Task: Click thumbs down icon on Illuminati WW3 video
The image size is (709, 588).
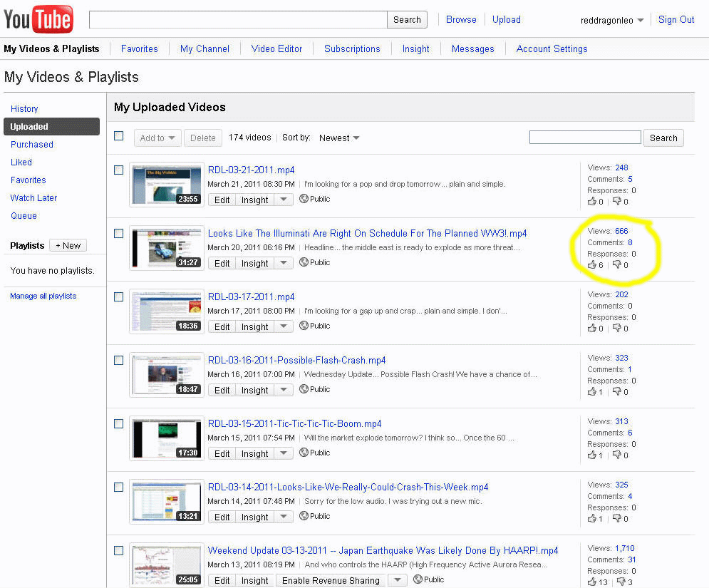Action: [617, 264]
